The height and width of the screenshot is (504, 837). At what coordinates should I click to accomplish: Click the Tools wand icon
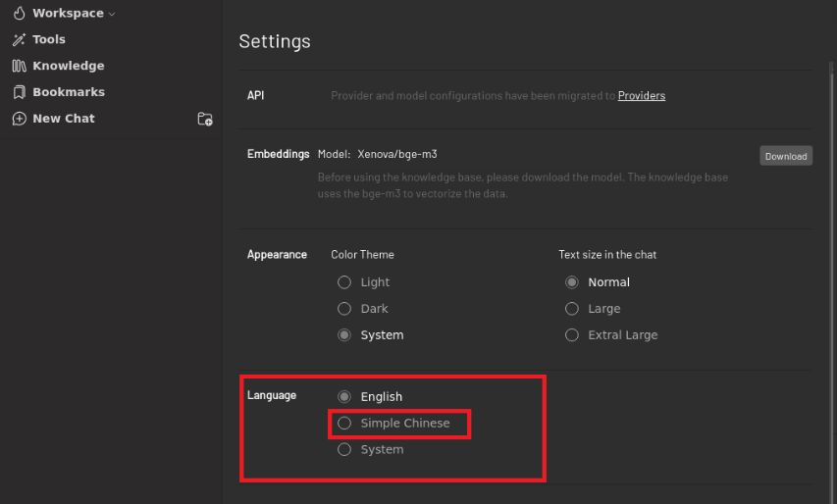[19, 40]
